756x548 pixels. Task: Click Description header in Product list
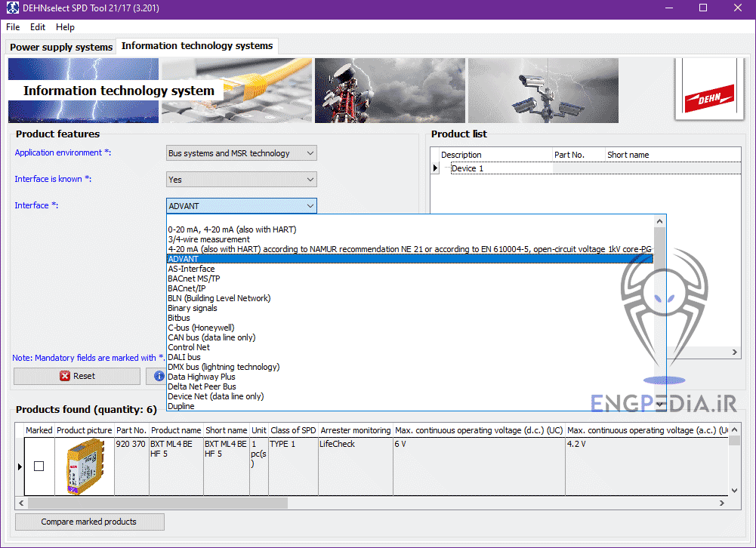tap(495, 155)
